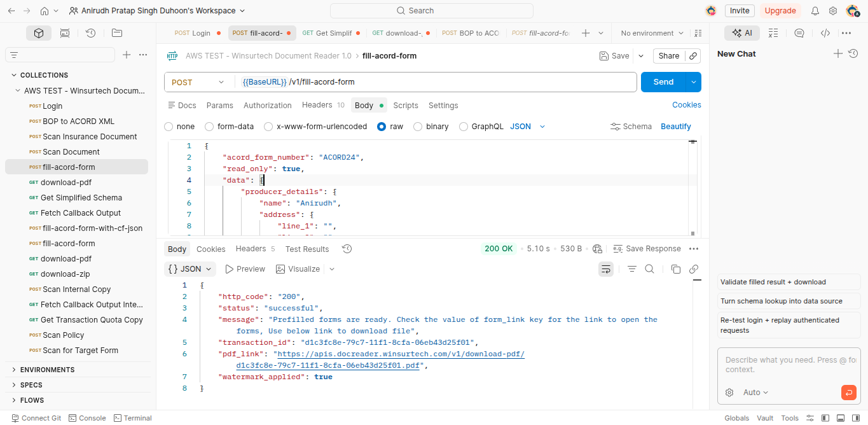
Task: Open a new request tab with plus
Action: coord(586,33)
